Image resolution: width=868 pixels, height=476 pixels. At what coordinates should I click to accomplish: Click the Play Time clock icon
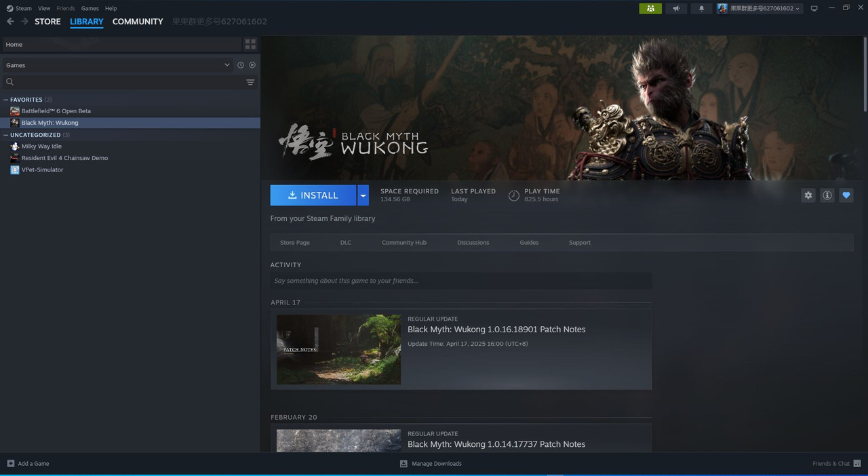coord(514,195)
